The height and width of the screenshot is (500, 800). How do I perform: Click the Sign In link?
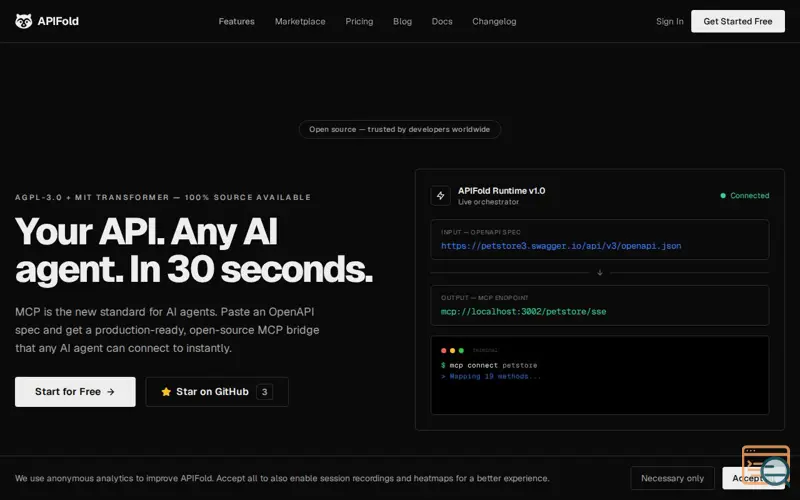click(x=669, y=21)
